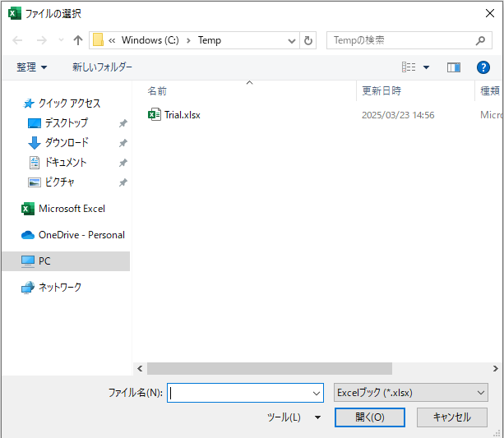The image size is (504, 438).
Task: Select the Trial.xlsx file
Action: pyautogui.click(x=182, y=115)
